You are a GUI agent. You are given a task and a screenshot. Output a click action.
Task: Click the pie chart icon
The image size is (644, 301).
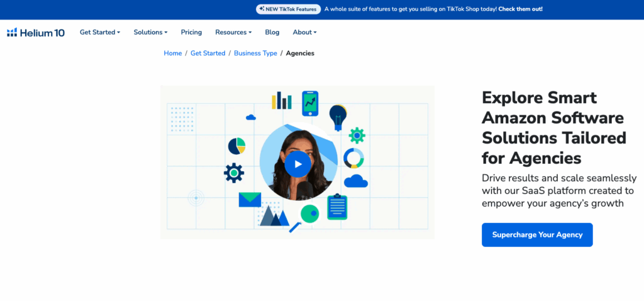coord(236,146)
